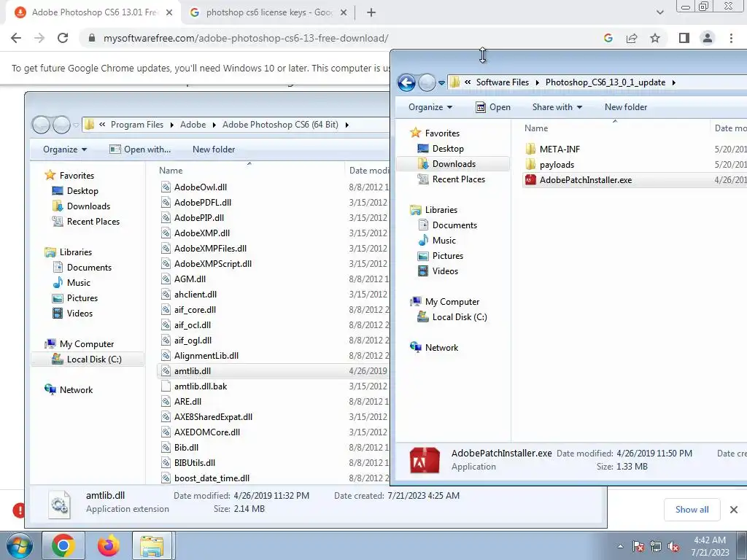Close the photshop cs6 license keys tab
Viewport: 747px width, 560px height.
point(344,13)
